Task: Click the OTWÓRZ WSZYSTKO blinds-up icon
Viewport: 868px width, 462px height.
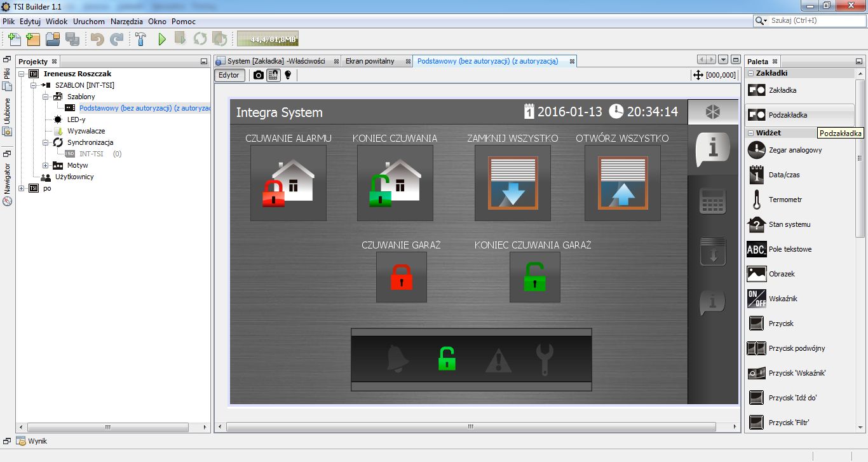Action: tap(622, 183)
